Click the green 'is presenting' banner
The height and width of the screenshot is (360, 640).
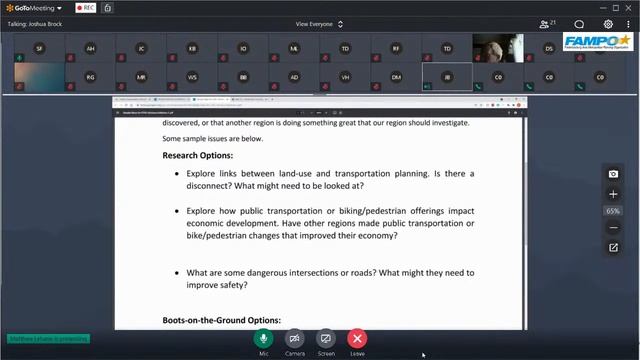[x=48, y=339]
